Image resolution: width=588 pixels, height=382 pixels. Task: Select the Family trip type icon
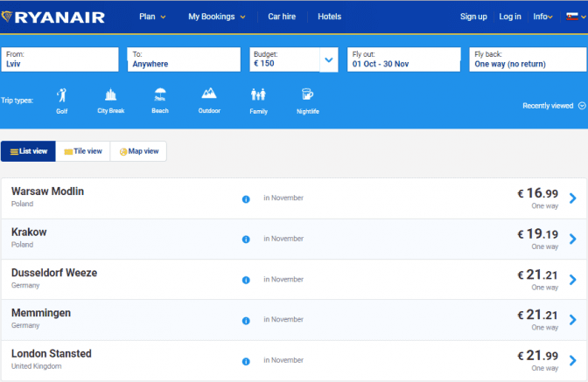258,94
